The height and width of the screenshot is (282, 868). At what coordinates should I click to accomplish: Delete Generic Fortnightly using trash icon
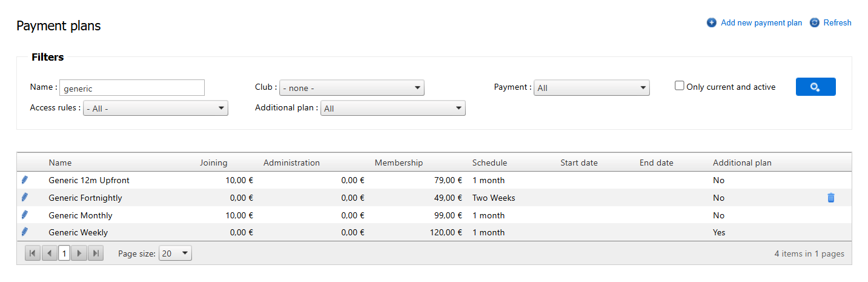pyautogui.click(x=830, y=198)
